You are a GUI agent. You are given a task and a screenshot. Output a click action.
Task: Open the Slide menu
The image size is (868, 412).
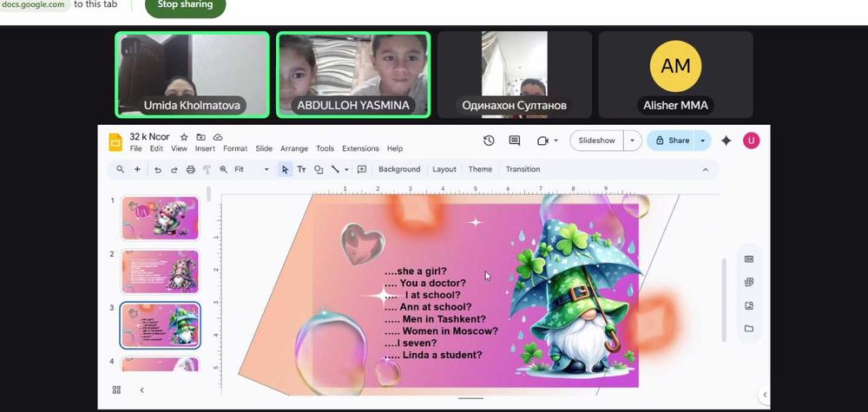tap(264, 149)
